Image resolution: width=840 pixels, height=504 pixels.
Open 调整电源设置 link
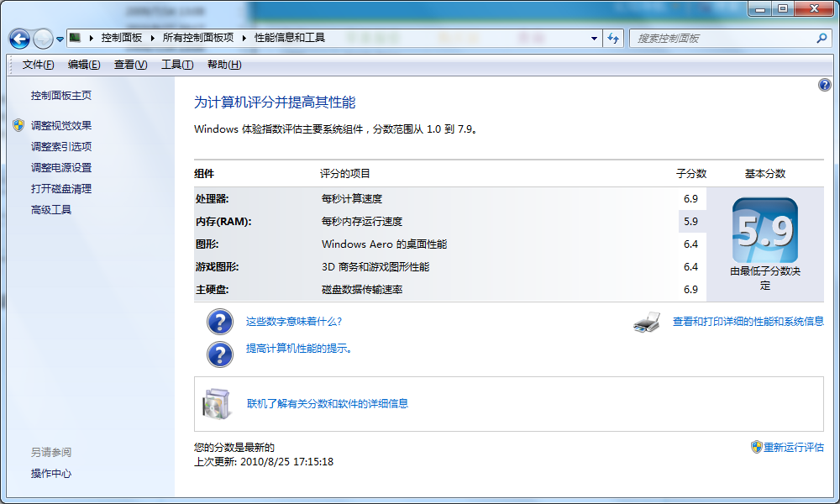61,168
